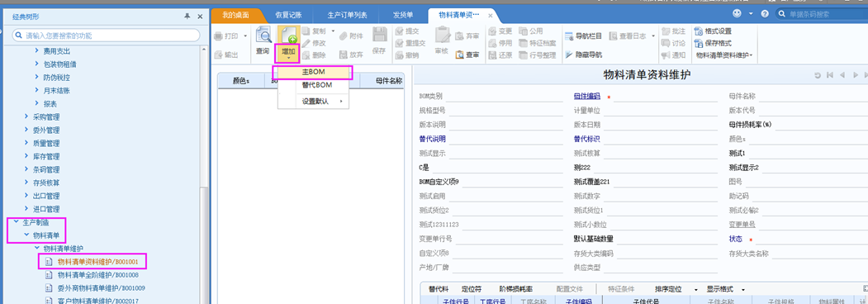Click the 阶梯损耗率 button
This screenshot has height=304, width=868.
516,290
